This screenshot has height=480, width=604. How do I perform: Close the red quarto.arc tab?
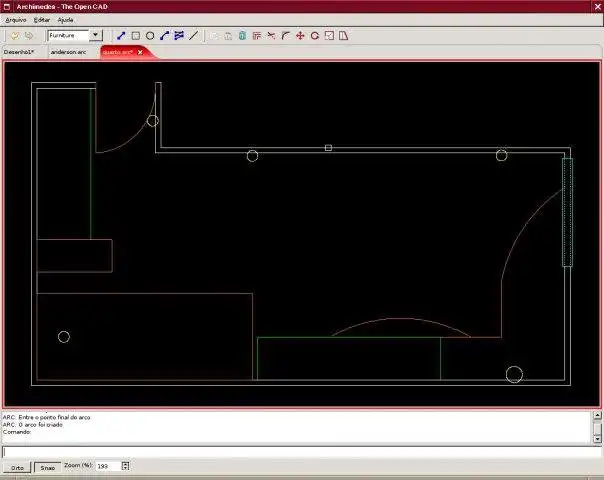point(140,52)
